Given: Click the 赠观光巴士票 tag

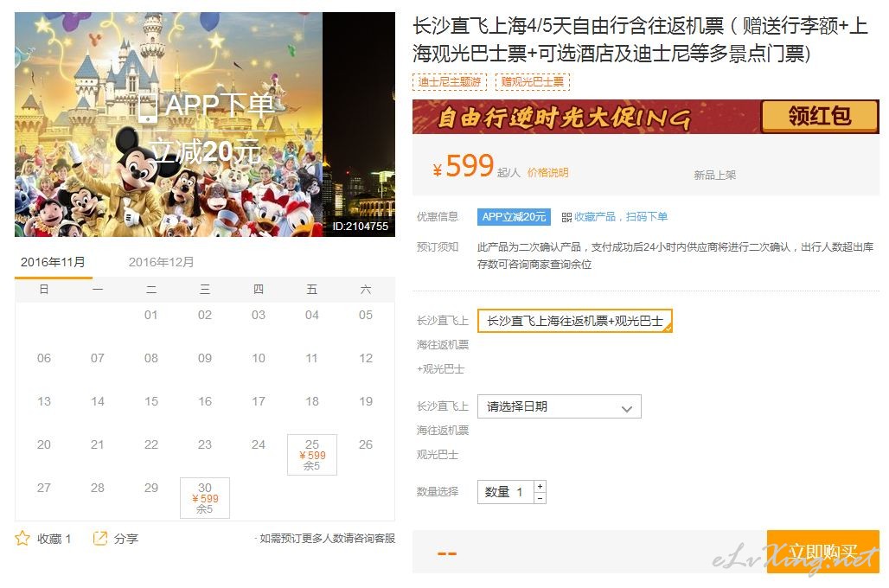Looking at the screenshot, I should tap(533, 81).
